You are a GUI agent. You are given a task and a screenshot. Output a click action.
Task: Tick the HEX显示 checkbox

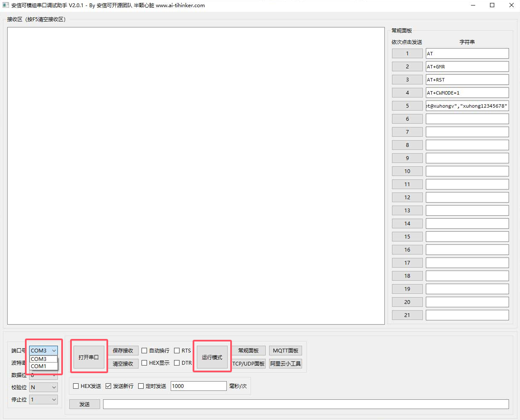pyautogui.click(x=144, y=363)
